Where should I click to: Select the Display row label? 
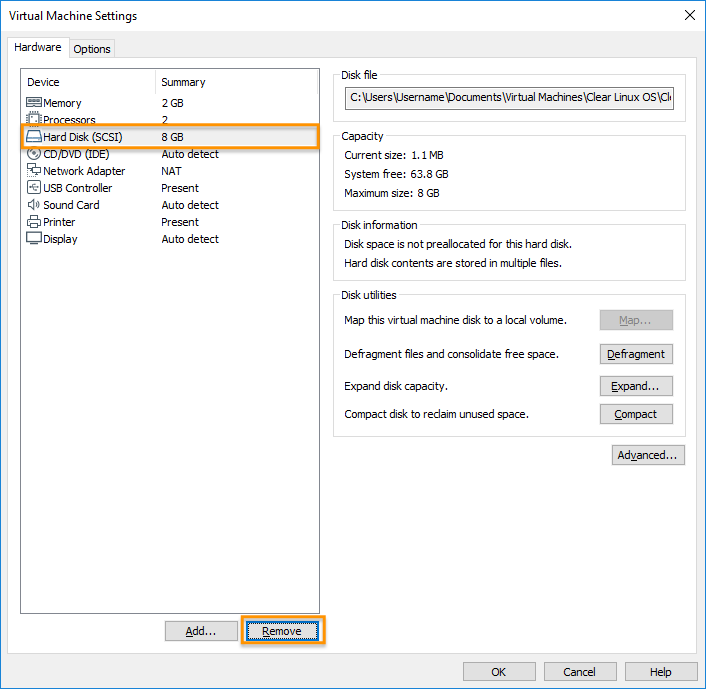click(60, 239)
